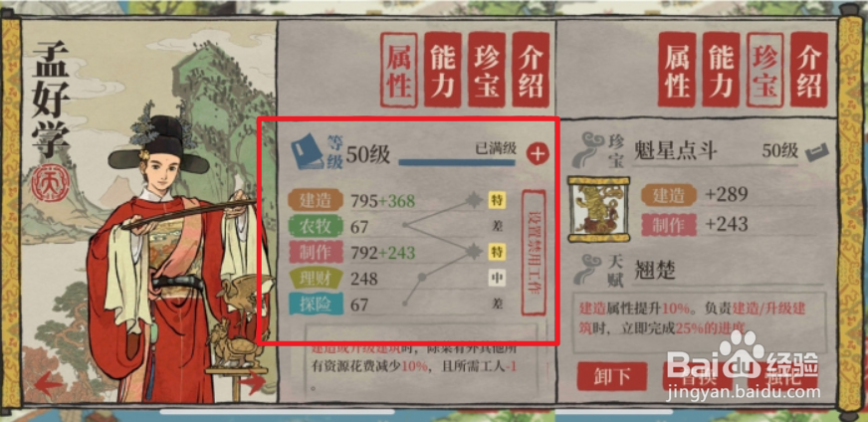
Task: Click the vertical 设置禁用工作 button
Action: pos(534,252)
